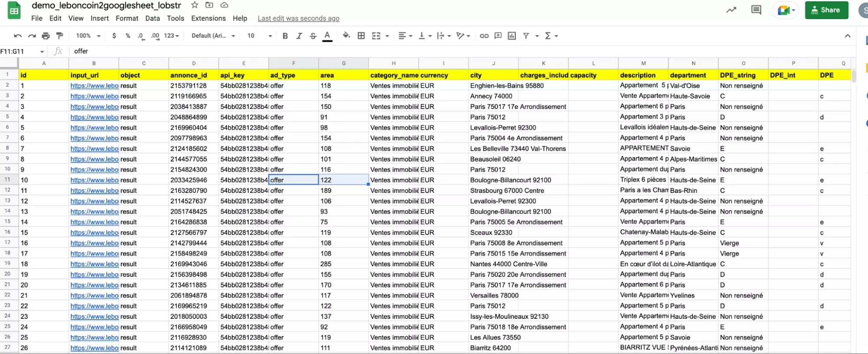Insert a link with chain icon
The width and height of the screenshot is (868, 354).
484,36
